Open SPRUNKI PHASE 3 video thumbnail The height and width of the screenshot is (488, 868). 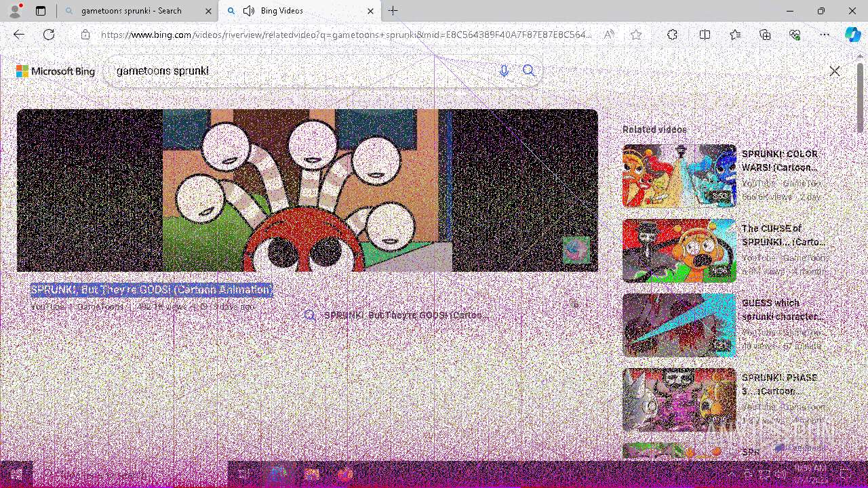679,399
